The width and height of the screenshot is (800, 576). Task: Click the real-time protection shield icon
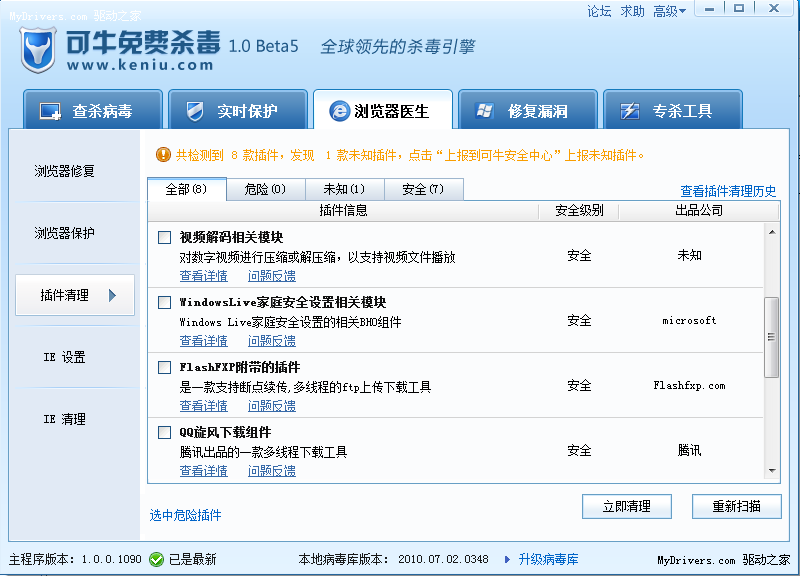pyautogui.click(x=196, y=111)
